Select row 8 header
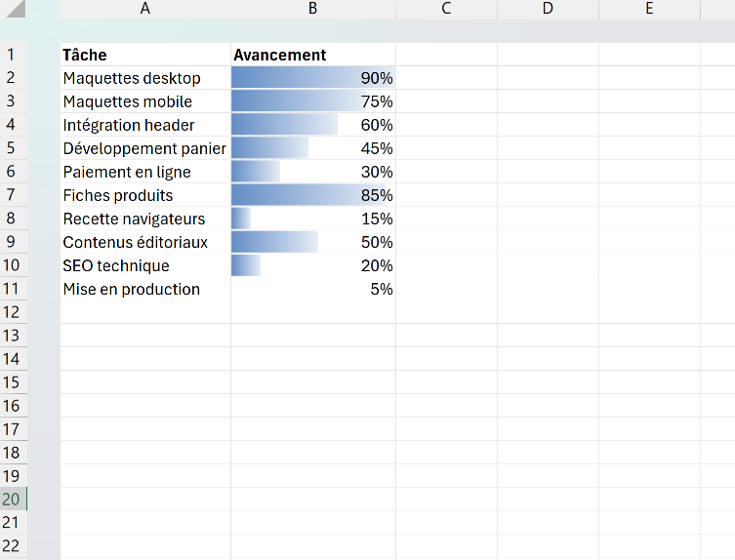The image size is (735, 560). click(x=13, y=219)
